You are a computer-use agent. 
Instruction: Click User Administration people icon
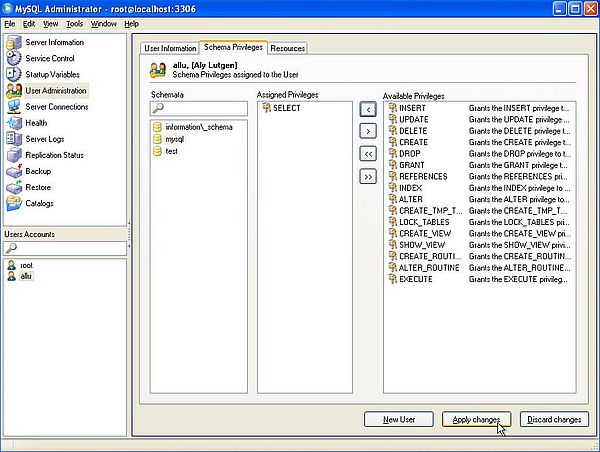14,91
